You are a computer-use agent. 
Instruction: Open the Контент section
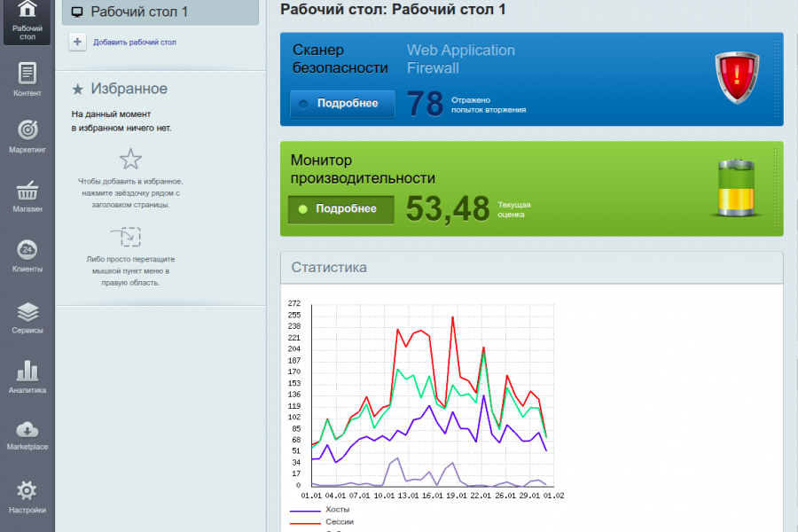27,79
